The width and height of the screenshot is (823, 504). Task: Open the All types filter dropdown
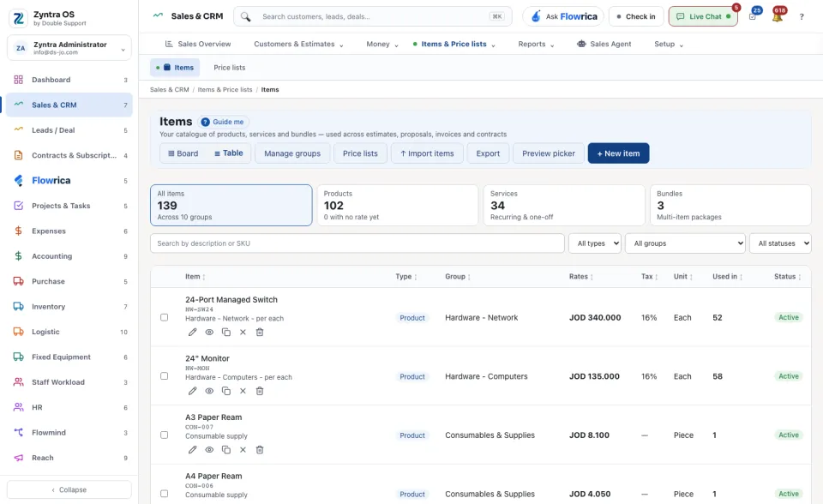click(595, 243)
